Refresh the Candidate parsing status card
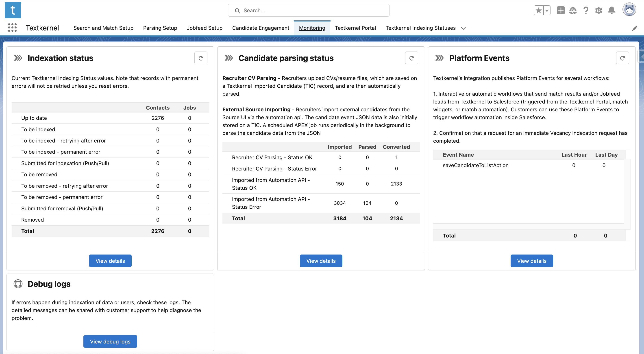Screen dimensions: 644x354 click(x=412, y=58)
